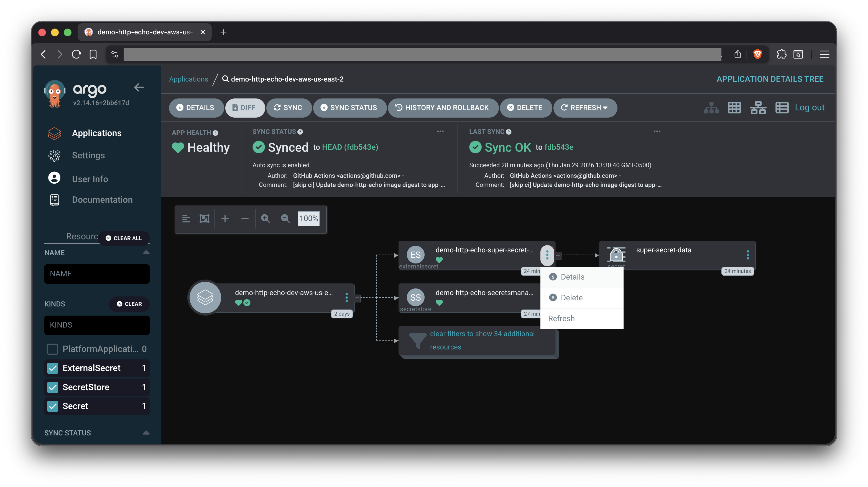Collapse sidebar with the back arrow

pyautogui.click(x=139, y=87)
